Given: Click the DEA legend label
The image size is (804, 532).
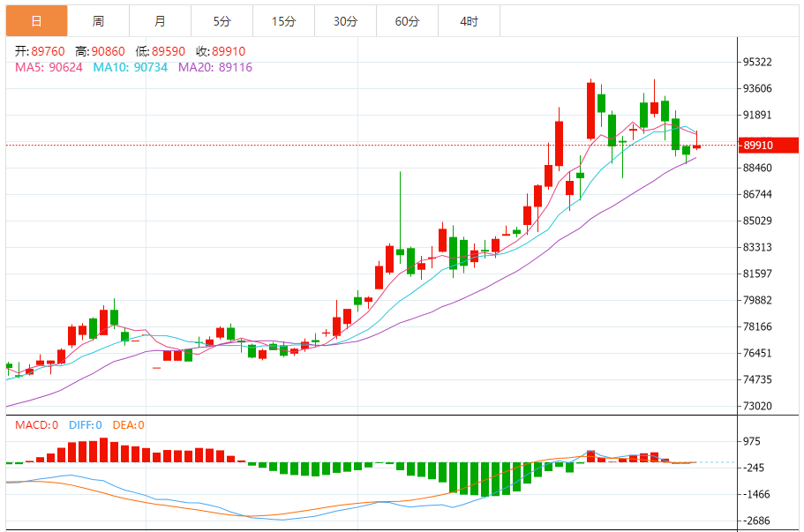Looking at the screenshot, I should tap(128, 424).
